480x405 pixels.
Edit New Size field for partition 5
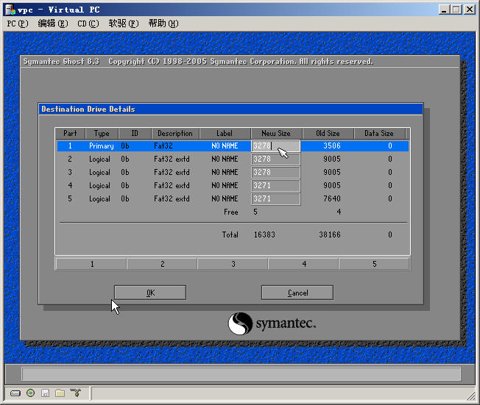276,199
